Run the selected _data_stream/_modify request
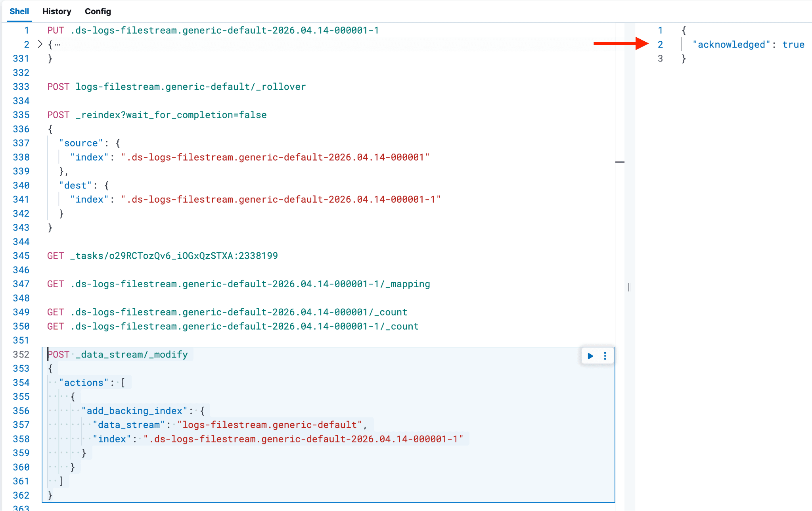812x511 pixels. [x=590, y=356]
